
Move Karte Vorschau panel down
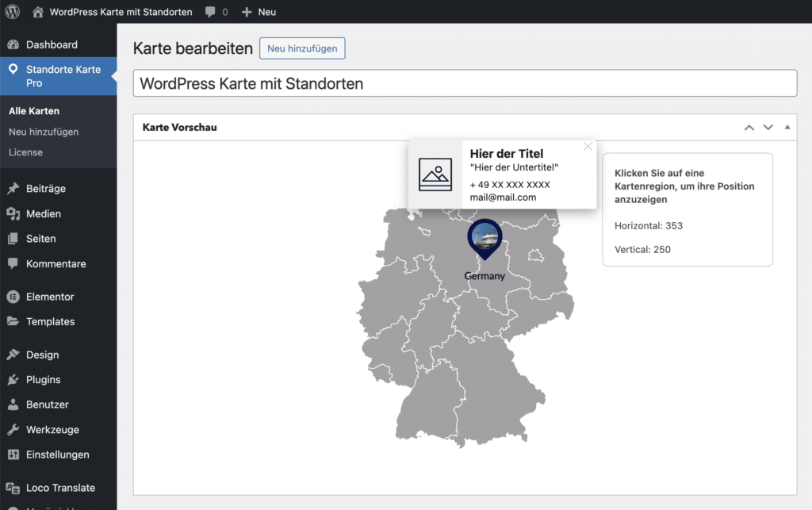pos(768,128)
